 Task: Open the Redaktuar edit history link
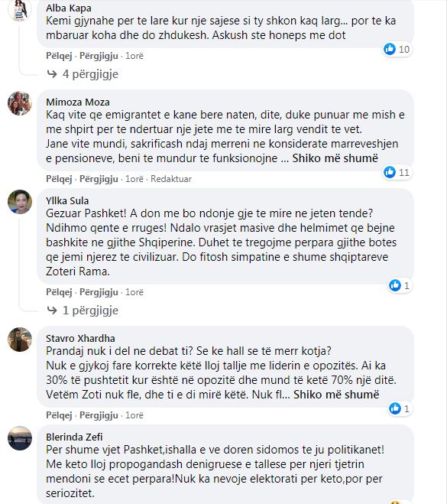(x=171, y=179)
